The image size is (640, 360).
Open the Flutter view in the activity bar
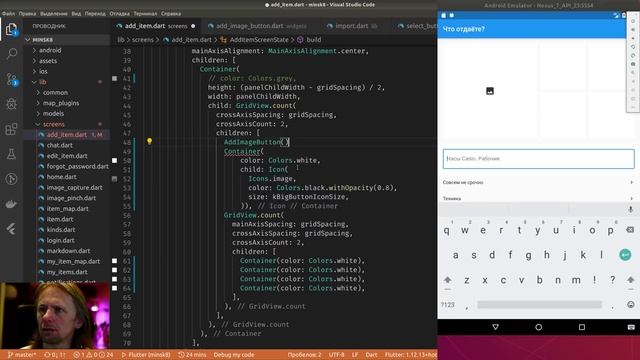[11, 229]
